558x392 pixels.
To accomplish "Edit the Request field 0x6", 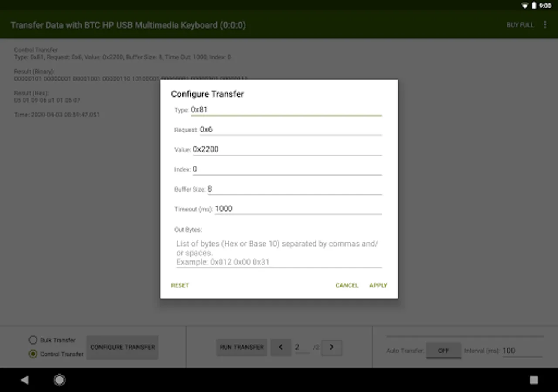I will [x=291, y=129].
